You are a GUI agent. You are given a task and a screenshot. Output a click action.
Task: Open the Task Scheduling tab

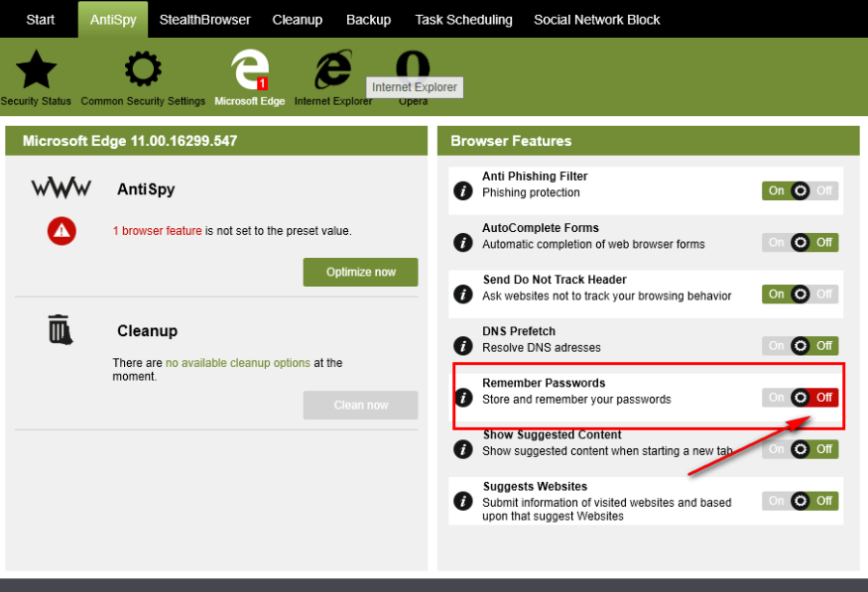pos(464,20)
